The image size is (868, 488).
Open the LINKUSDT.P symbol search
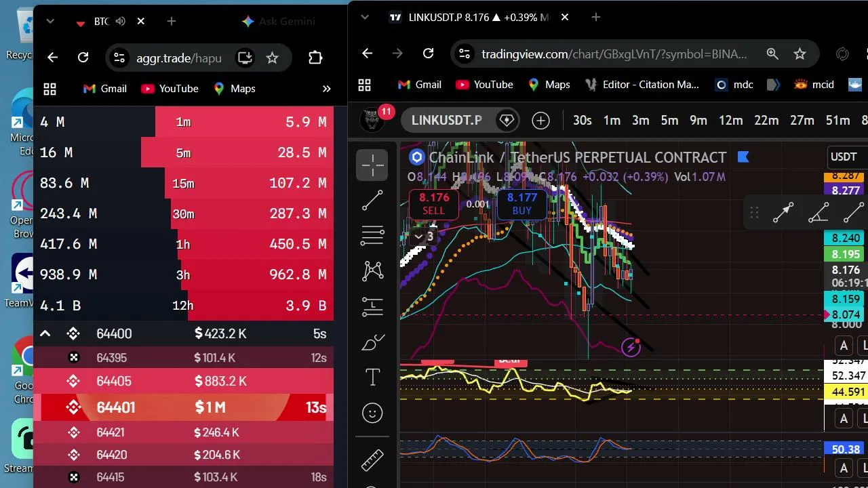(x=447, y=121)
